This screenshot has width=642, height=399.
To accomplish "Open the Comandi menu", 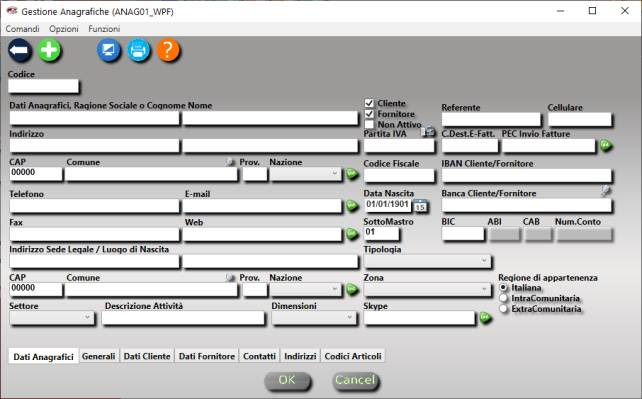I will click(23, 29).
